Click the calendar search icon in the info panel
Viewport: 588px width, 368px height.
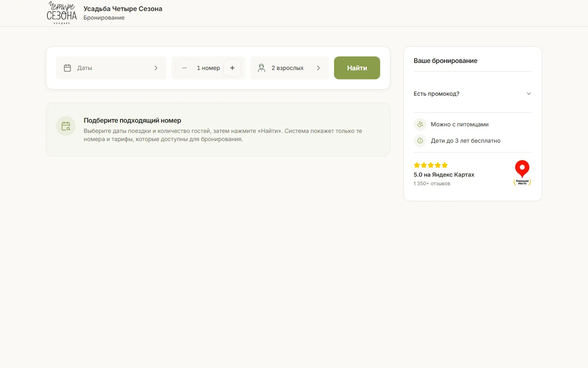click(x=66, y=126)
